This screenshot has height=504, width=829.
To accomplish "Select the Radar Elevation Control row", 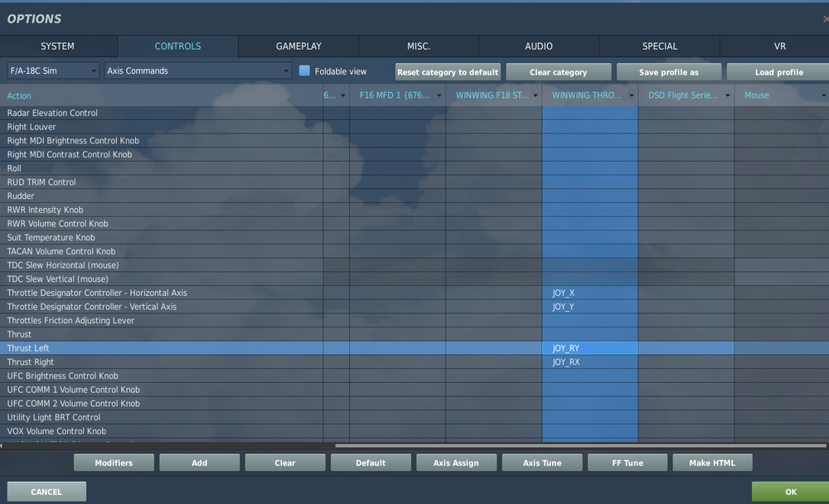I will pos(414,113).
